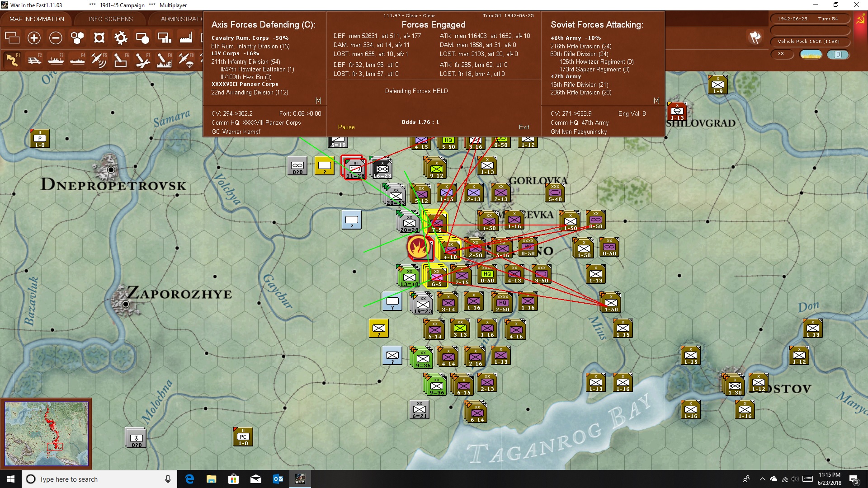Click the square frame icon in toolbar
868x488 pixels.
[99, 38]
